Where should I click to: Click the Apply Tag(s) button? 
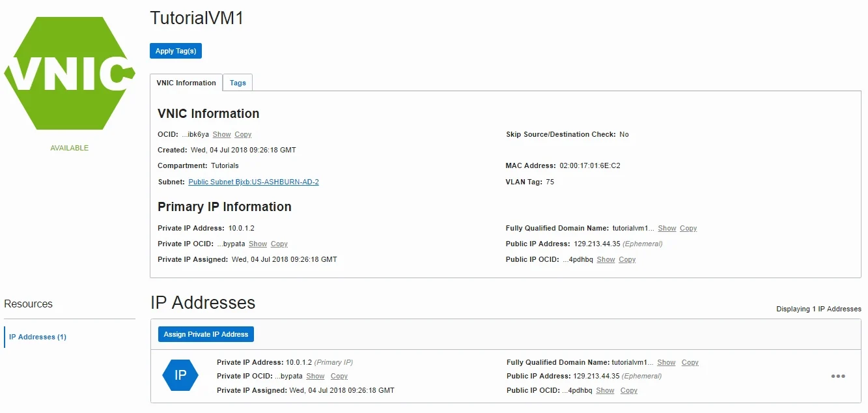[x=176, y=51]
